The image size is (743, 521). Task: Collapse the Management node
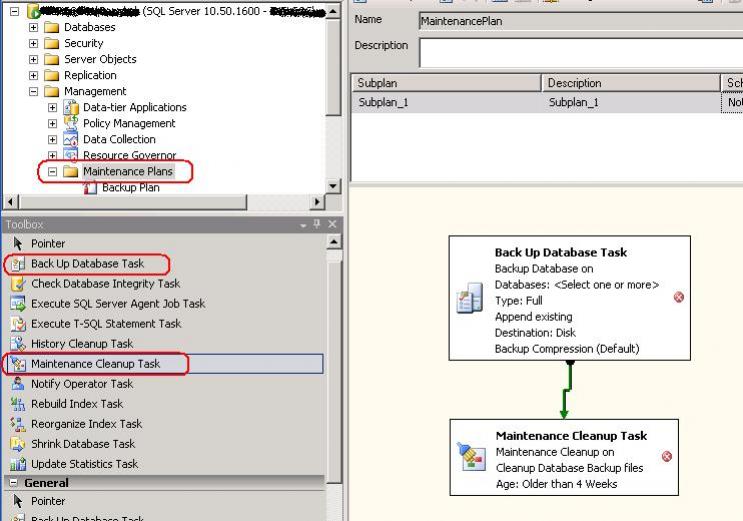pyautogui.click(x=33, y=91)
